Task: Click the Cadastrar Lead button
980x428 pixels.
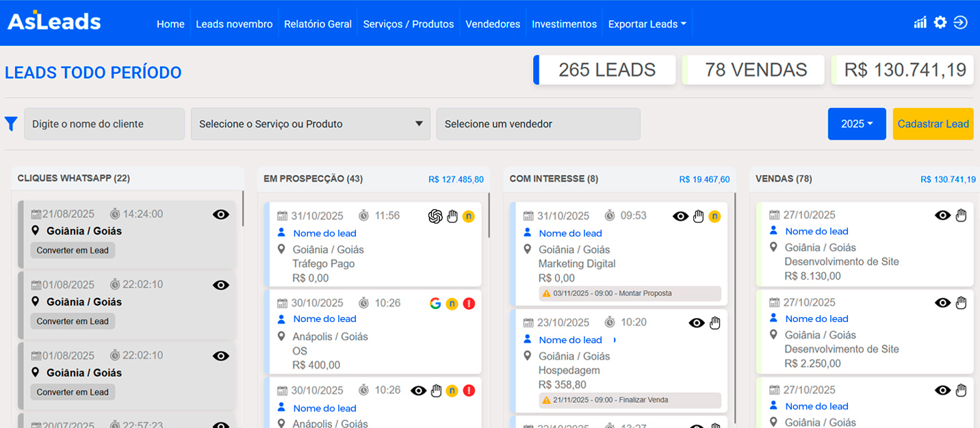Action: pyautogui.click(x=933, y=124)
